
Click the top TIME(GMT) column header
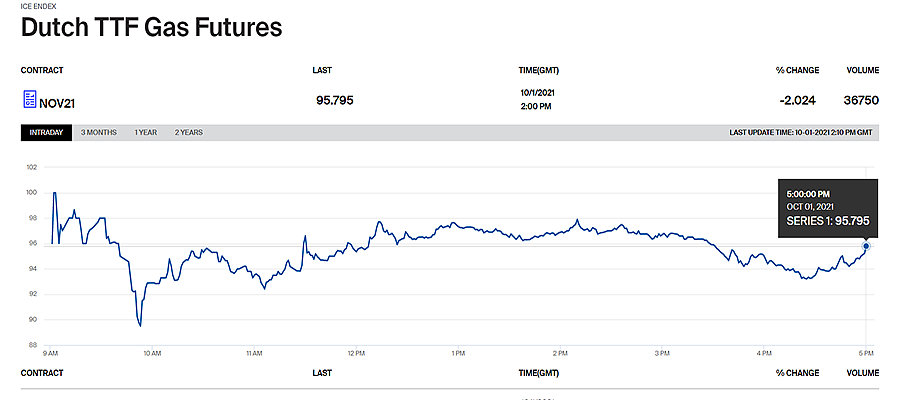click(538, 71)
